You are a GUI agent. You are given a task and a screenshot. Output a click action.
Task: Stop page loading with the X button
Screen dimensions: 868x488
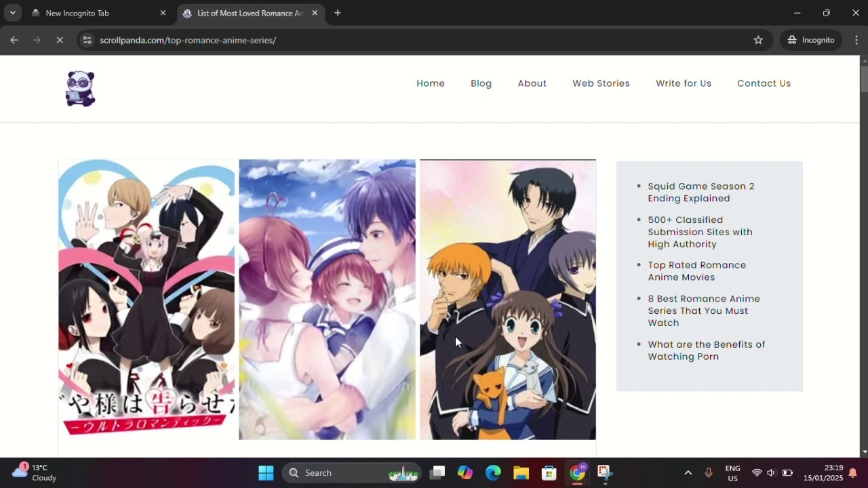tap(60, 40)
